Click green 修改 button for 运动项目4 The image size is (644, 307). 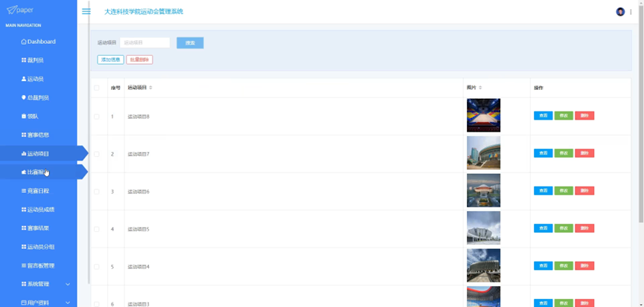click(564, 265)
